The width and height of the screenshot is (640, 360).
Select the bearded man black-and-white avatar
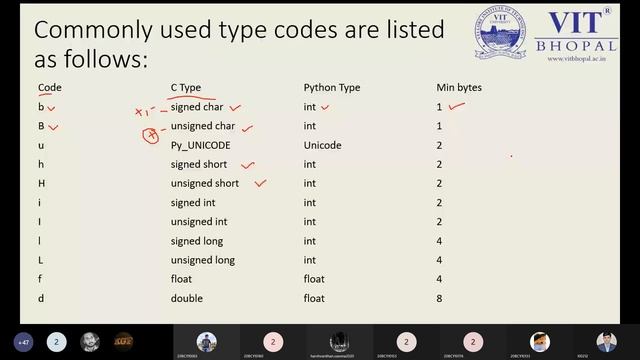click(x=90, y=342)
